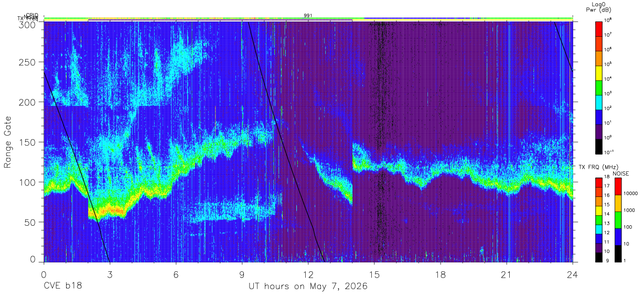Viewport: 644px width, 297px height.
Task: Click the '9' UT hour tick label
Action: coord(242,273)
